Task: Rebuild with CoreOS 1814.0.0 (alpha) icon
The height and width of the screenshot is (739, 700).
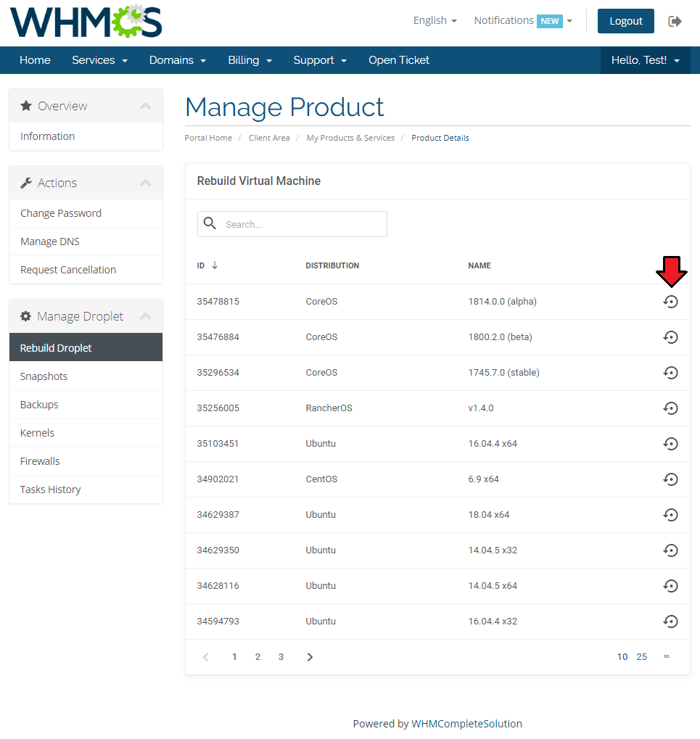Action: pos(670,302)
